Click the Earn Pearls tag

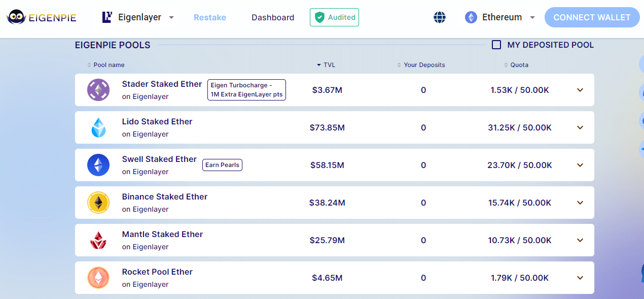(x=223, y=165)
